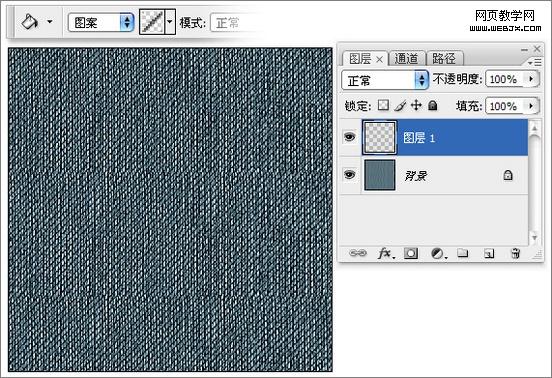Click the link layers icon
552x378 pixels.
pyautogui.click(x=358, y=253)
